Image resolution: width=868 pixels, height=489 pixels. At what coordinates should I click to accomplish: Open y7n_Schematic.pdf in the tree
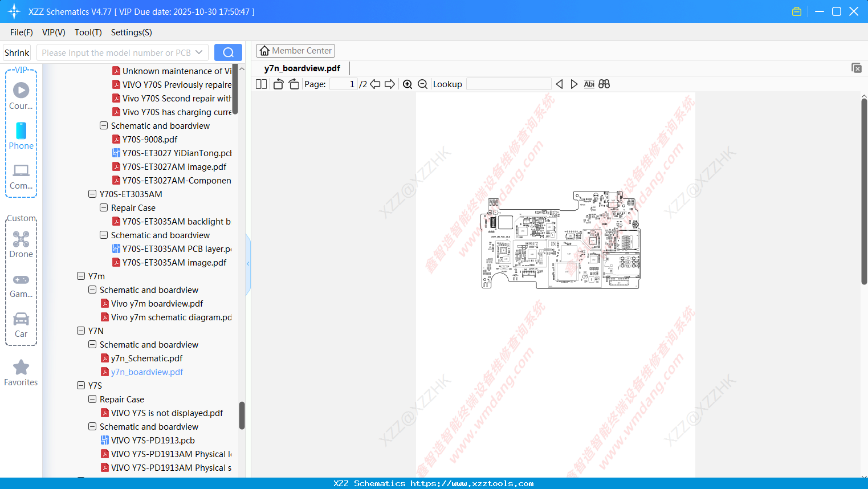[x=146, y=358]
